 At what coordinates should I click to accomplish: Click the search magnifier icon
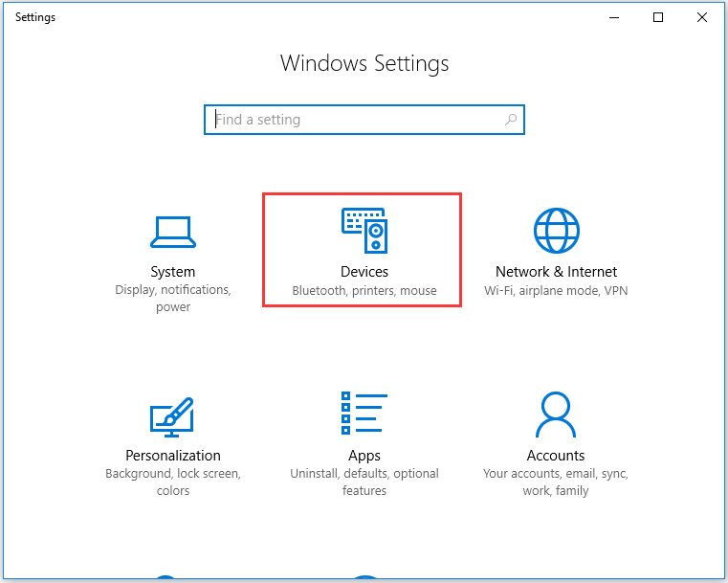[x=511, y=120]
